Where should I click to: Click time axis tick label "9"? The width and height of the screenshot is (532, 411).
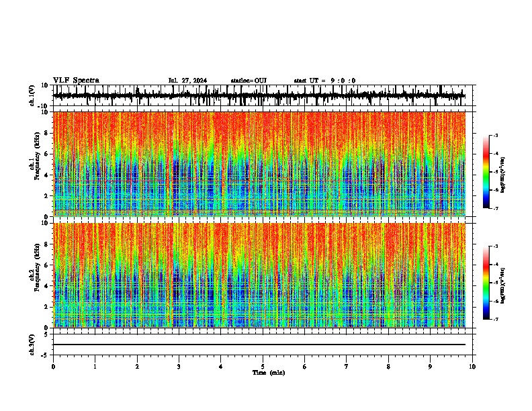tap(430, 367)
